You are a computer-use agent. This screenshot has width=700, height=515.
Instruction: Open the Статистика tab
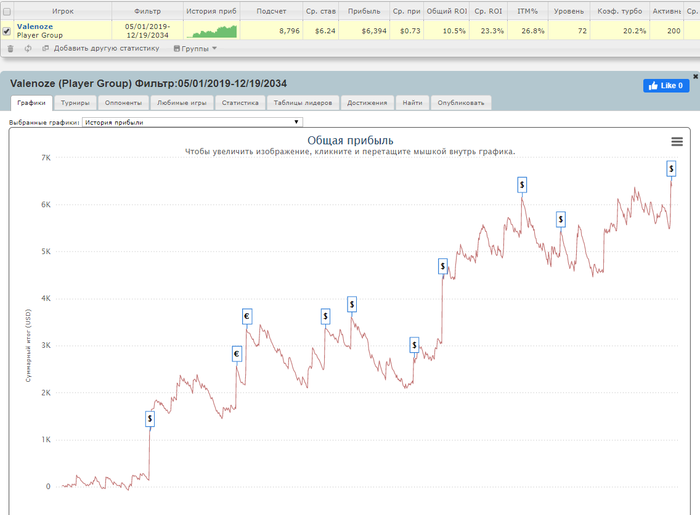click(x=240, y=103)
